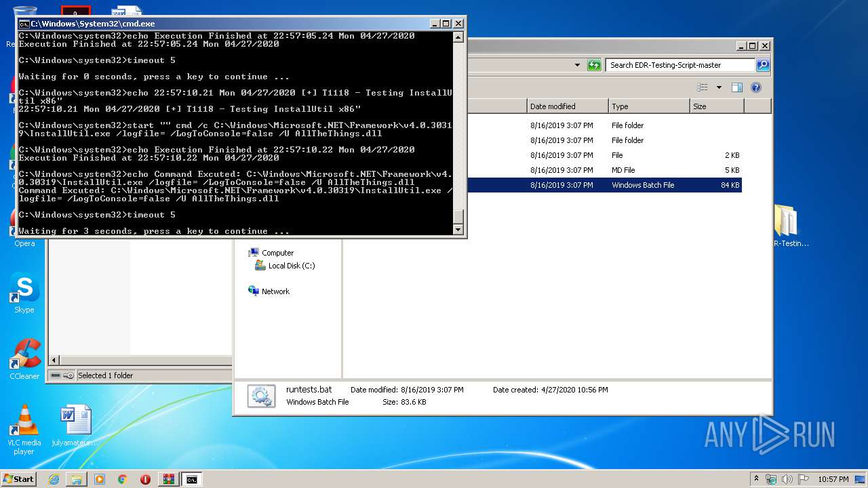868x488 pixels.
Task: Switch to cmd.exe taskbar button
Action: click(x=192, y=479)
